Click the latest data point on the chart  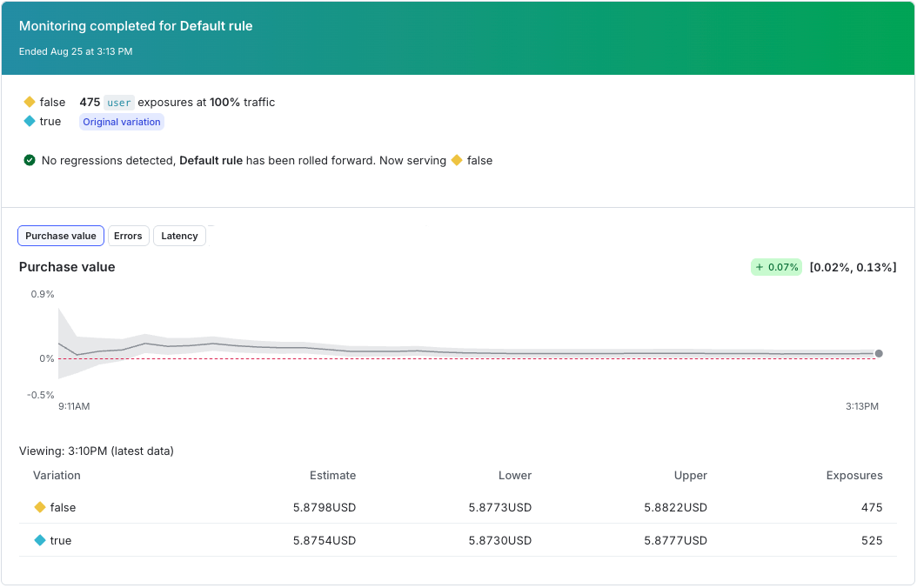click(x=879, y=353)
